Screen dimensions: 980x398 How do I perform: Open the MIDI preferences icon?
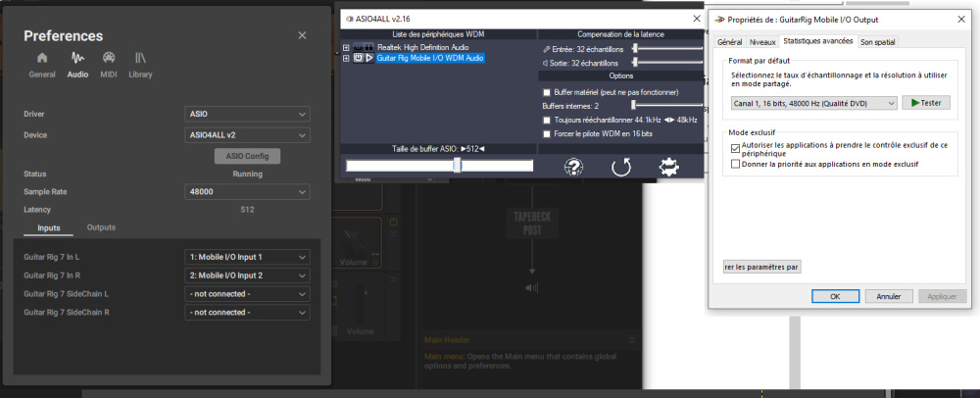tap(109, 58)
